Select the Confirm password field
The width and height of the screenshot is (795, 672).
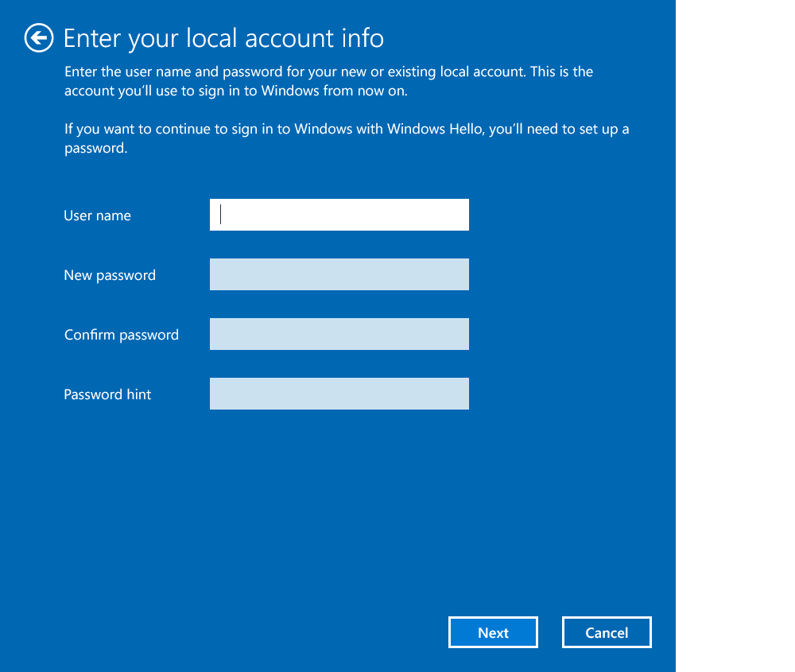click(x=339, y=334)
